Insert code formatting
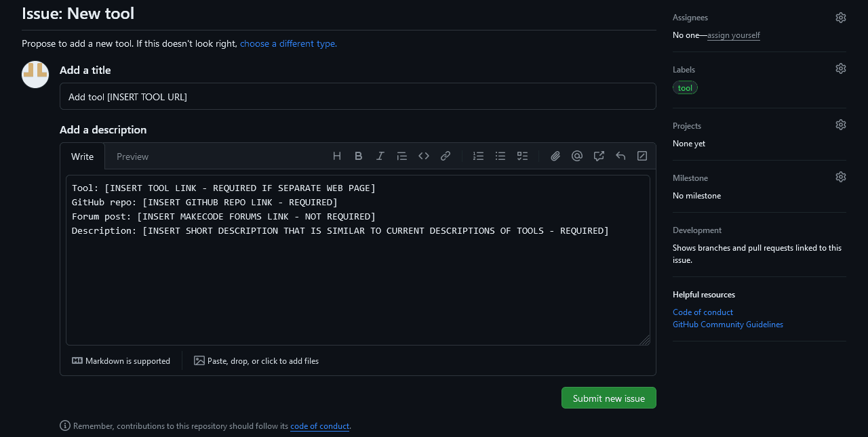This screenshot has width=868, height=437. [424, 156]
